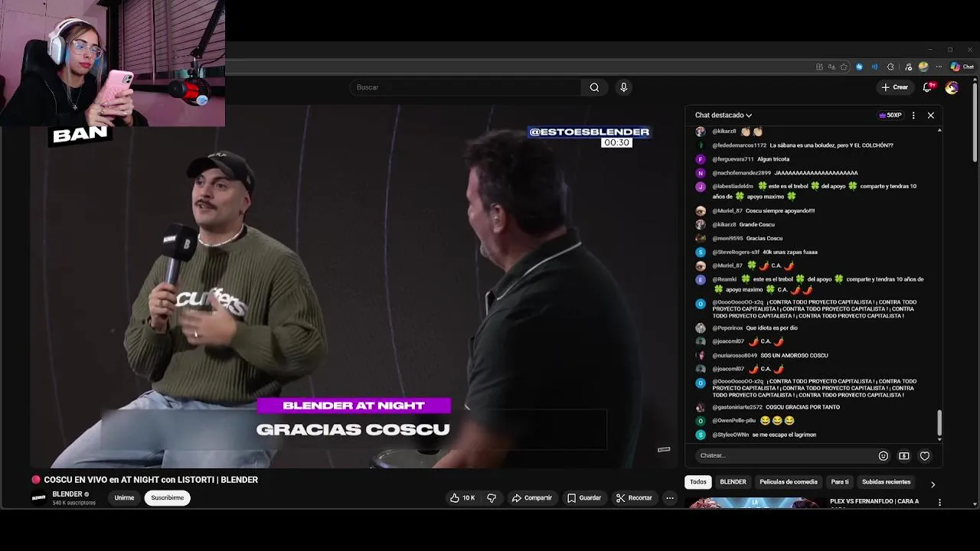Click chat user @SteveRogers-s3f
Viewport: 980px width, 551px height.
coord(736,253)
